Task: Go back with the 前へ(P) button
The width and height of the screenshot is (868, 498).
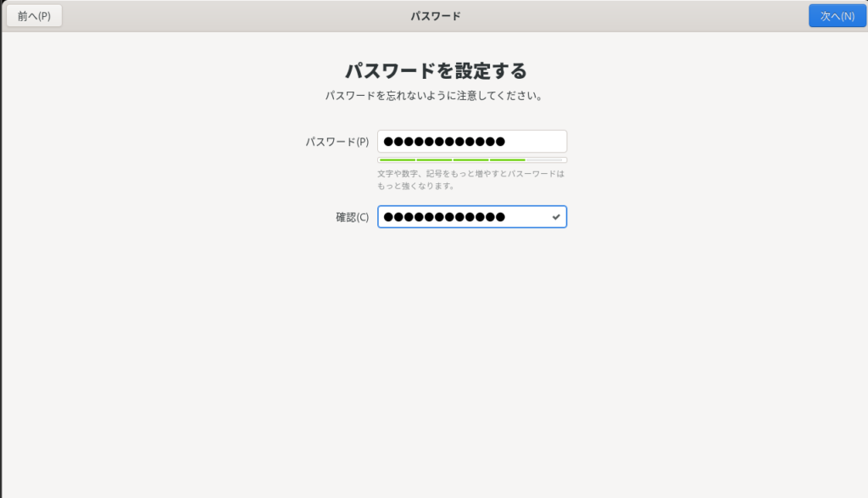Action: coord(34,16)
